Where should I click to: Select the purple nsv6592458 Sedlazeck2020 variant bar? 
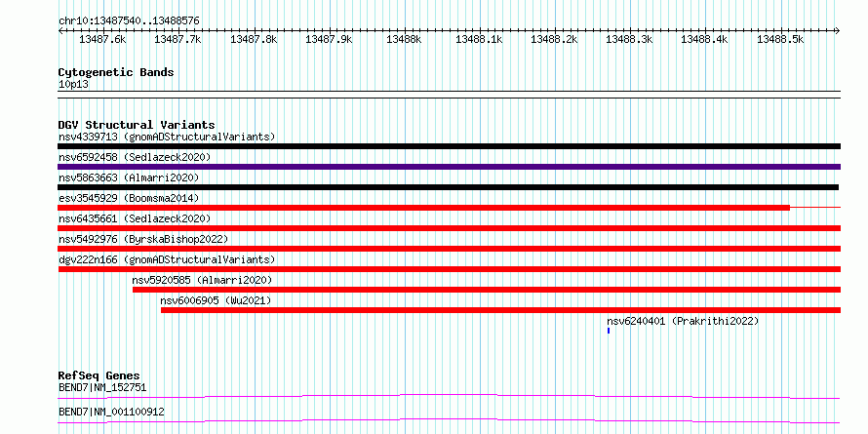click(449, 167)
